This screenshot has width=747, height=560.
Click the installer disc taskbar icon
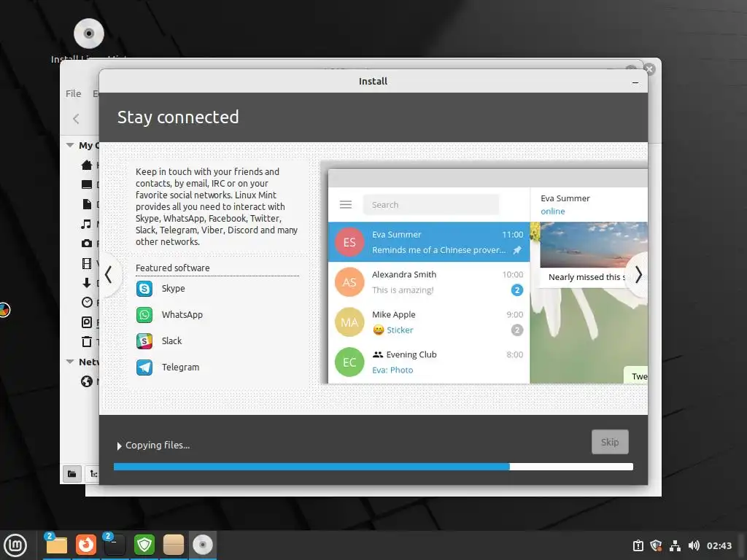203,545
